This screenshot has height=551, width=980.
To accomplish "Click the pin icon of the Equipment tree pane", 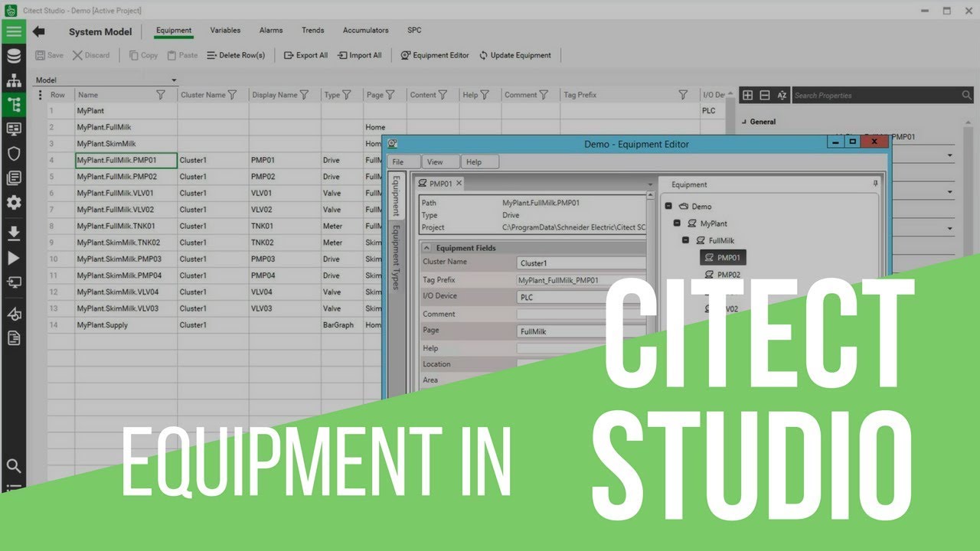I will (x=876, y=184).
